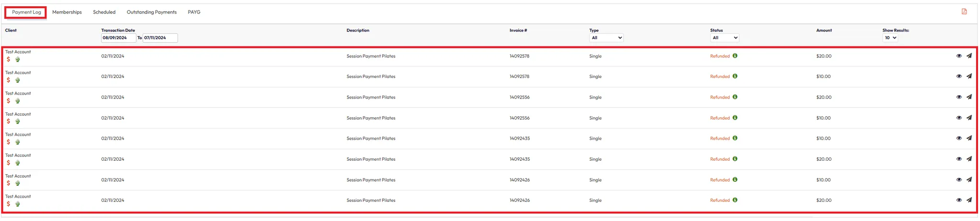980x221 pixels.
Task: Send invoice 14092426 $10.00 via paper plane icon
Action: [x=969, y=180]
